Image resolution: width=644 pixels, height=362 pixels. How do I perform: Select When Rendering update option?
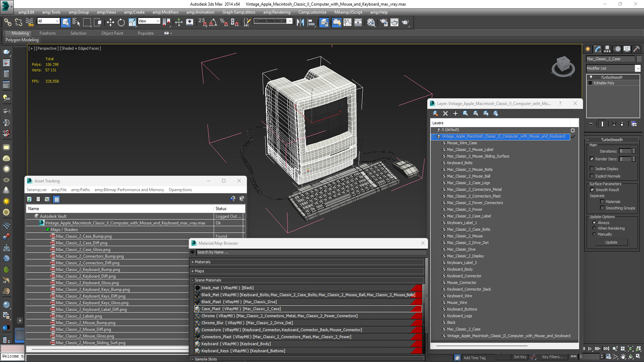point(594,228)
